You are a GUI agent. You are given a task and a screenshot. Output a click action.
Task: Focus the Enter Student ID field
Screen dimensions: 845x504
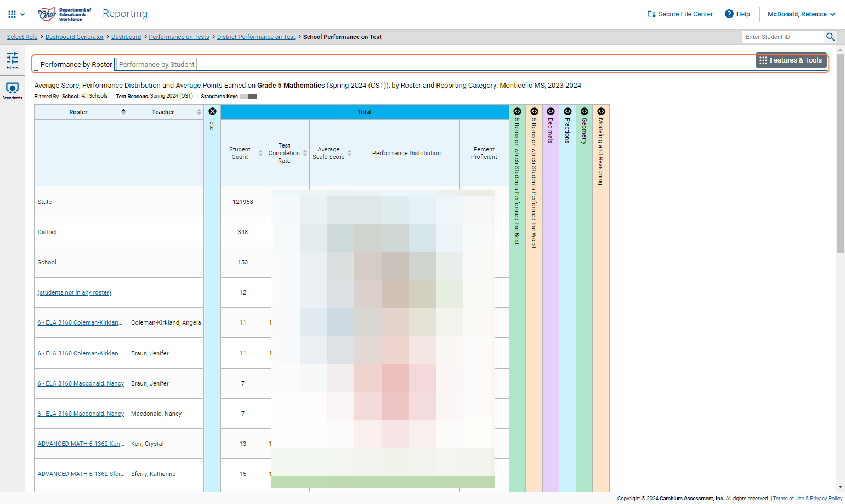[783, 37]
